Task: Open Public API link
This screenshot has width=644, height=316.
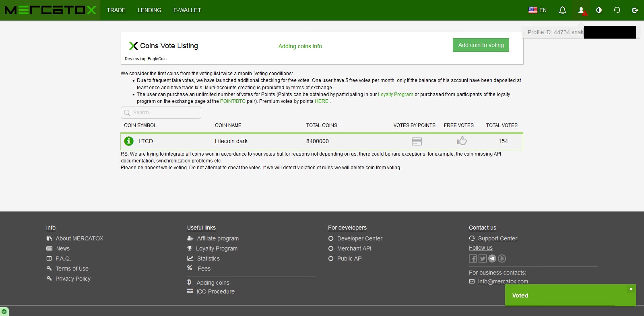Action: click(x=350, y=259)
